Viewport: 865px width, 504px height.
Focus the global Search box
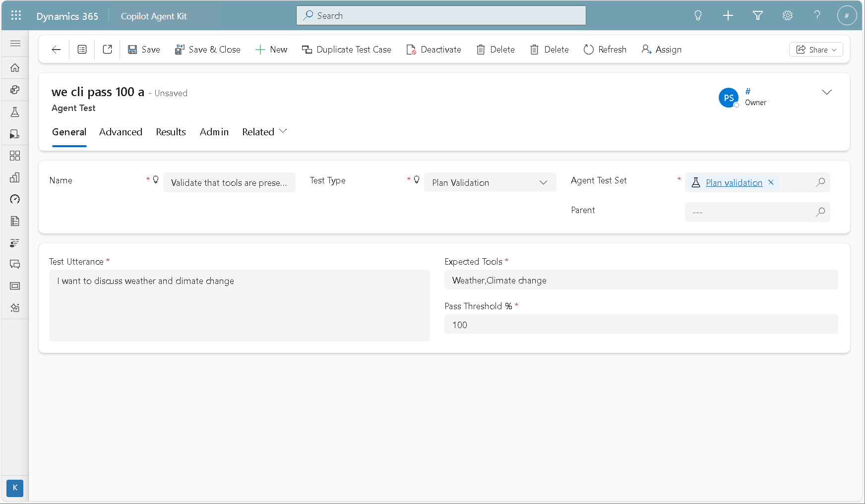click(441, 15)
